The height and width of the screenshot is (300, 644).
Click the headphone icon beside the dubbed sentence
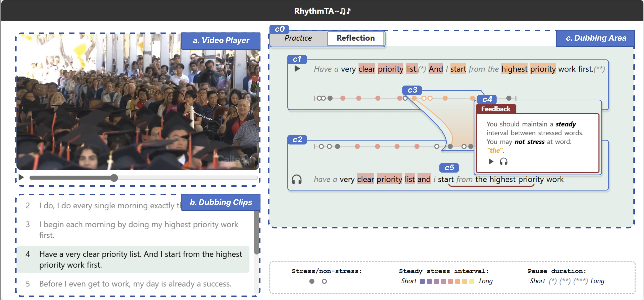[x=296, y=179]
